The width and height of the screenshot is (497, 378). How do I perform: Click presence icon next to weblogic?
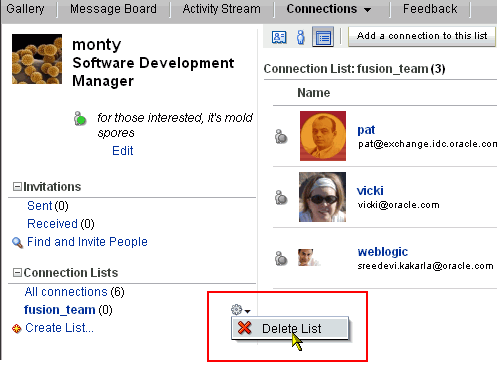click(281, 258)
